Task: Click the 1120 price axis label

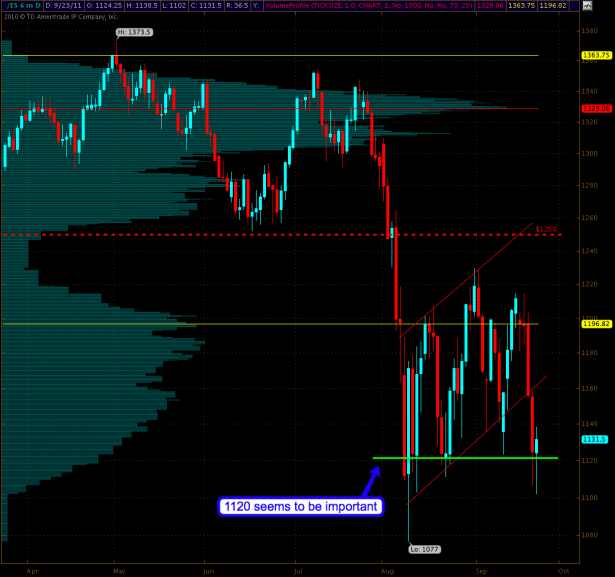Action: click(x=590, y=461)
